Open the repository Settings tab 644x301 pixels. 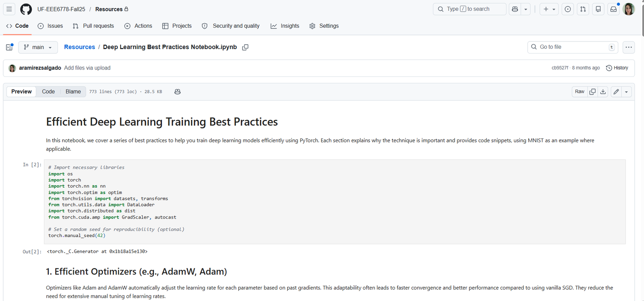click(x=324, y=26)
